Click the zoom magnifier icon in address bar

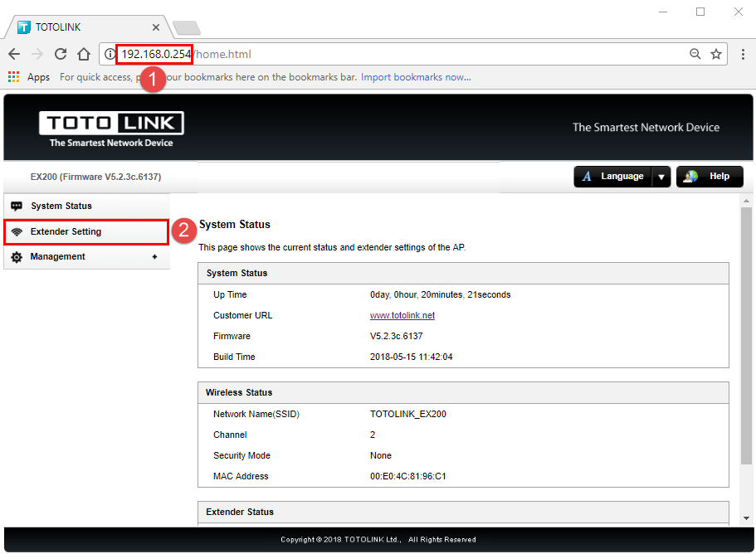[695, 54]
